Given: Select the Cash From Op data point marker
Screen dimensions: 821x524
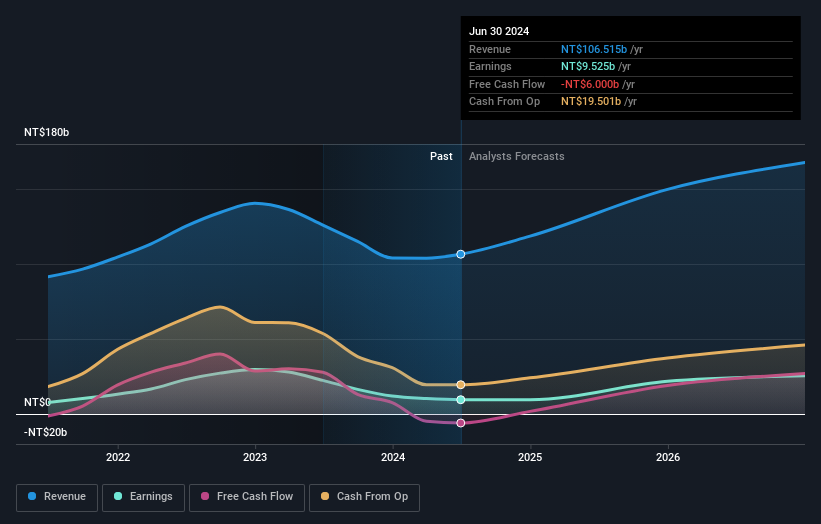Looking at the screenshot, I should [x=461, y=385].
